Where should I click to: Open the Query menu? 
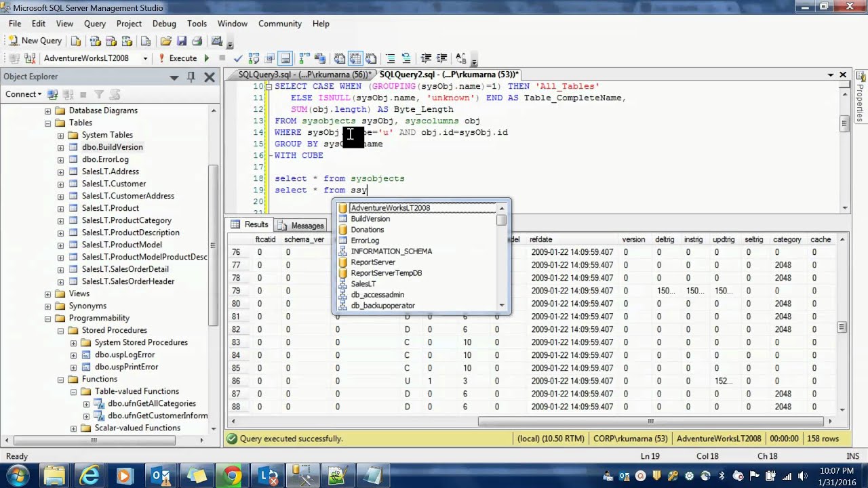click(95, 23)
